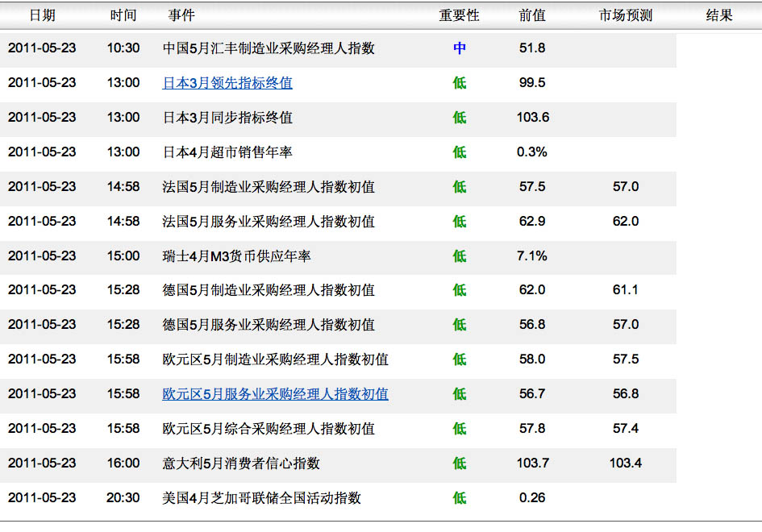This screenshot has height=532, width=762.
Task: Click previous value 103.7
Action: pyautogui.click(x=533, y=463)
